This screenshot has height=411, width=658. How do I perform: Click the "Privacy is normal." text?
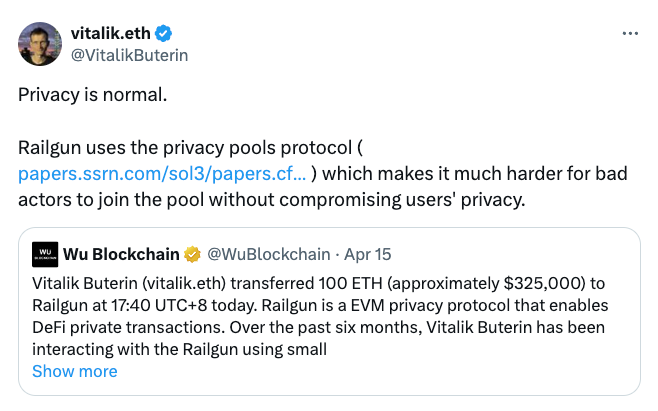tap(92, 95)
